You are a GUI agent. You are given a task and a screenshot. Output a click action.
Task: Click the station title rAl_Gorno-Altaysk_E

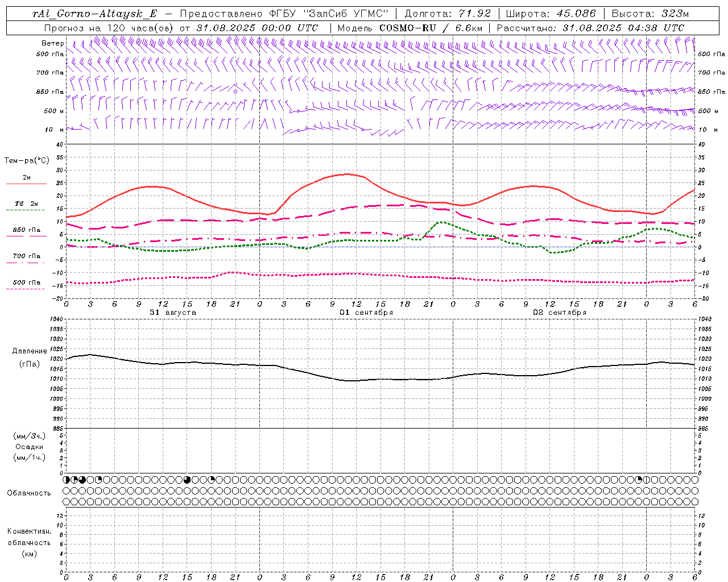click(94, 14)
